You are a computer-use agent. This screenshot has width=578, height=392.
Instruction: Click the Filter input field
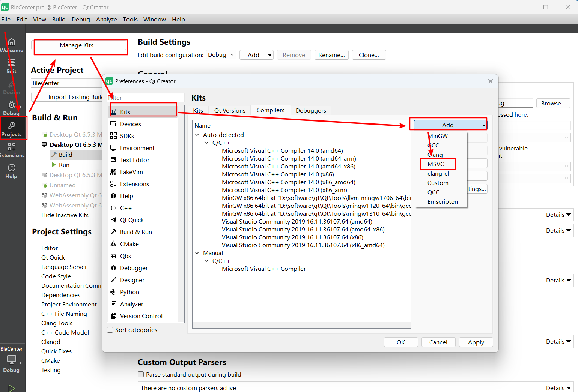146,98
